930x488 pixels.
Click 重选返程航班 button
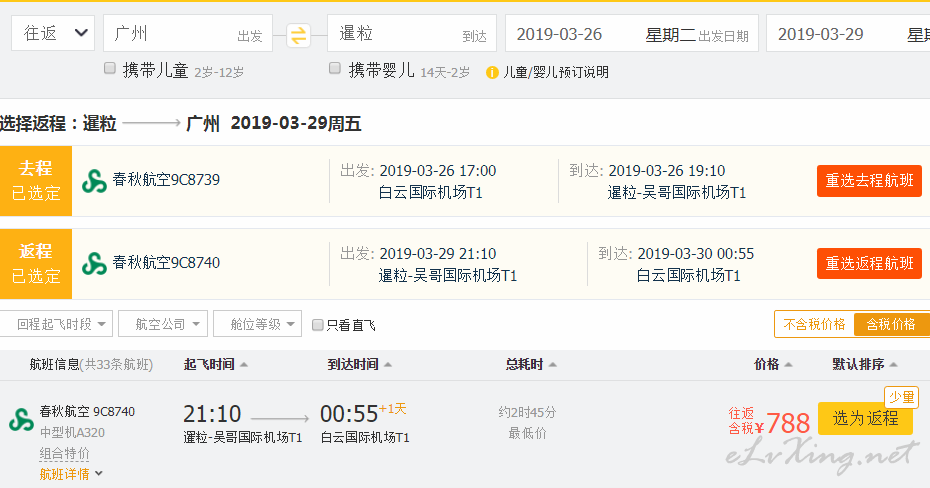[x=870, y=264]
